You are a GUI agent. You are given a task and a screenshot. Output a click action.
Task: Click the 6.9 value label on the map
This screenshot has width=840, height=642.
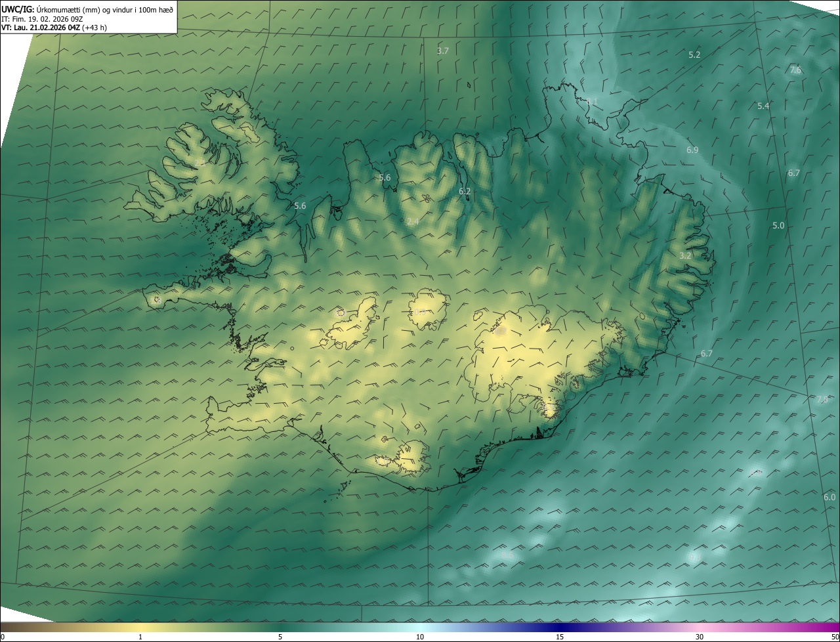coord(692,150)
